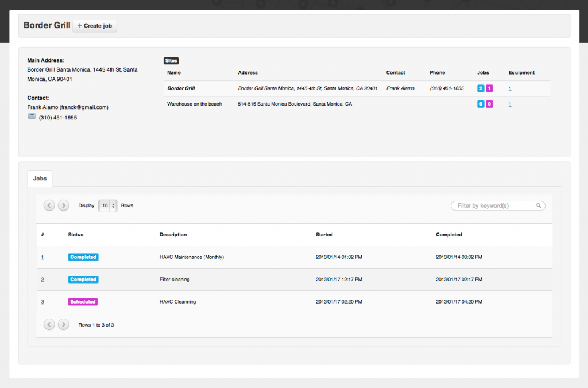Click the blue jobs badge 2 for Border Grill
The height and width of the screenshot is (388, 588).
(x=481, y=88)
